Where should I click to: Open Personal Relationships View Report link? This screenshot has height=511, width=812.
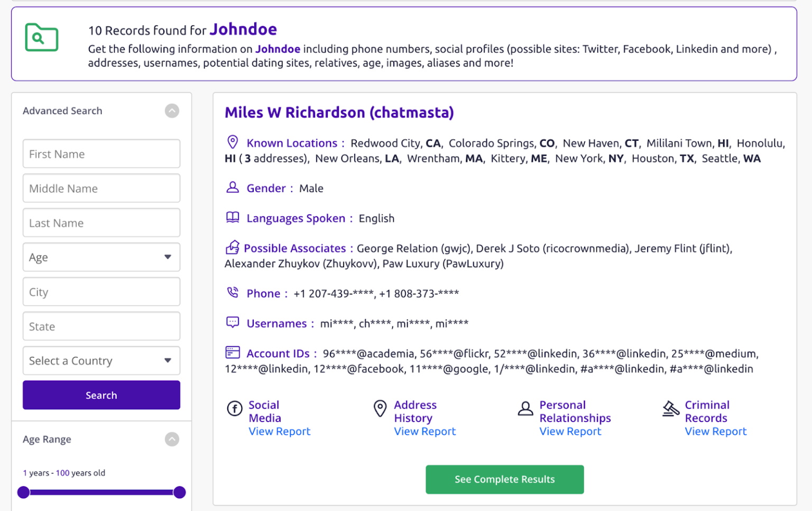pos(570,431)
